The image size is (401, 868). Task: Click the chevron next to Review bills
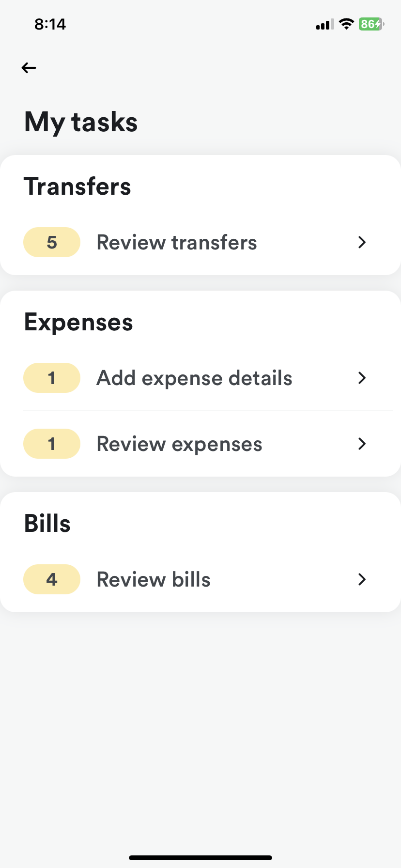(x=362, y=579)
